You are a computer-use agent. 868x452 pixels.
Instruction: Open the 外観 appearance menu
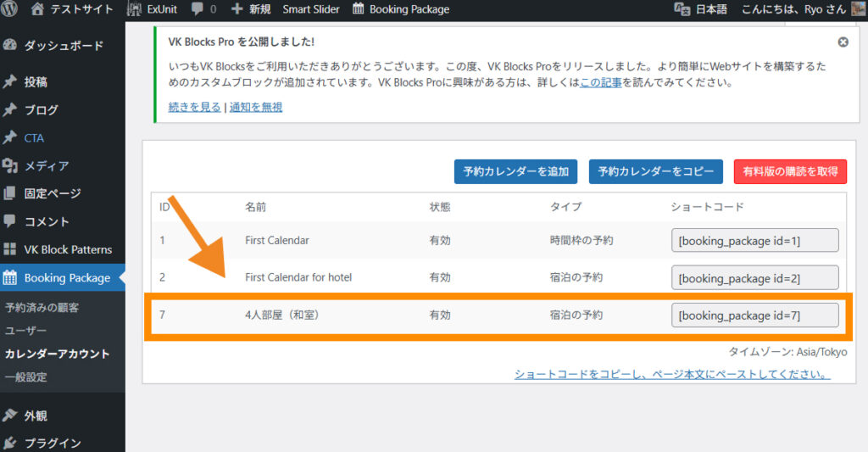coord(35,416)
